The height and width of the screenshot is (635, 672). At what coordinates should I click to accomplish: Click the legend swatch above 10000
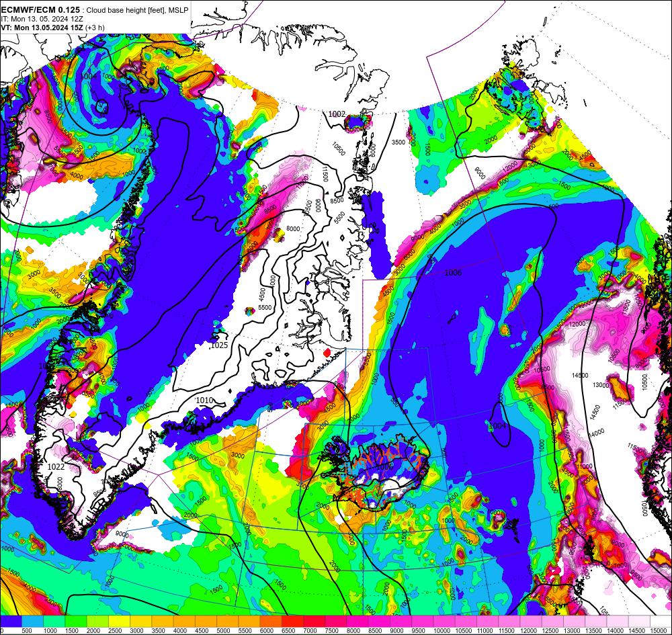coord(444,622)
